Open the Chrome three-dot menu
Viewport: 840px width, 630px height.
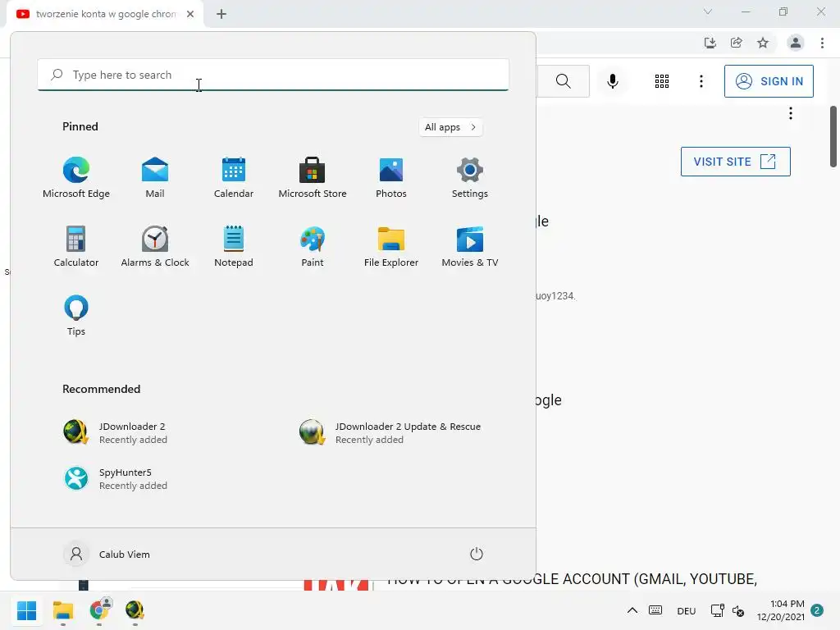pos(822,43)
